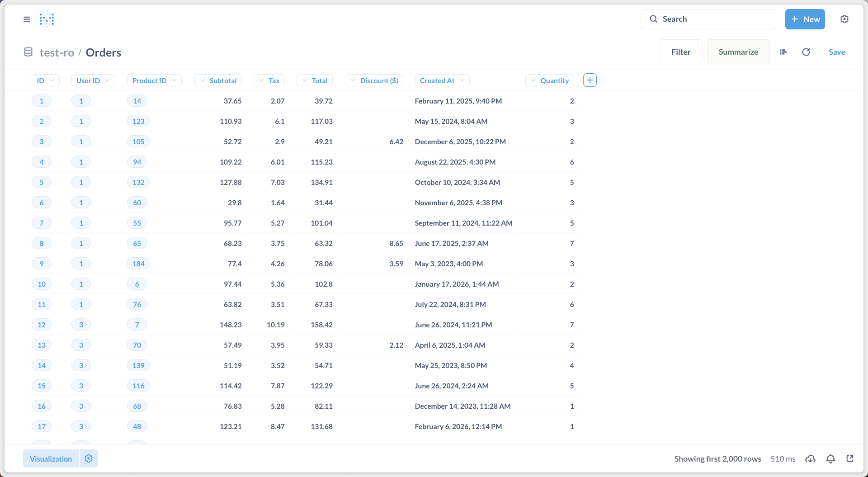
Task: Add a new column with plus icon
Action: 590,80
